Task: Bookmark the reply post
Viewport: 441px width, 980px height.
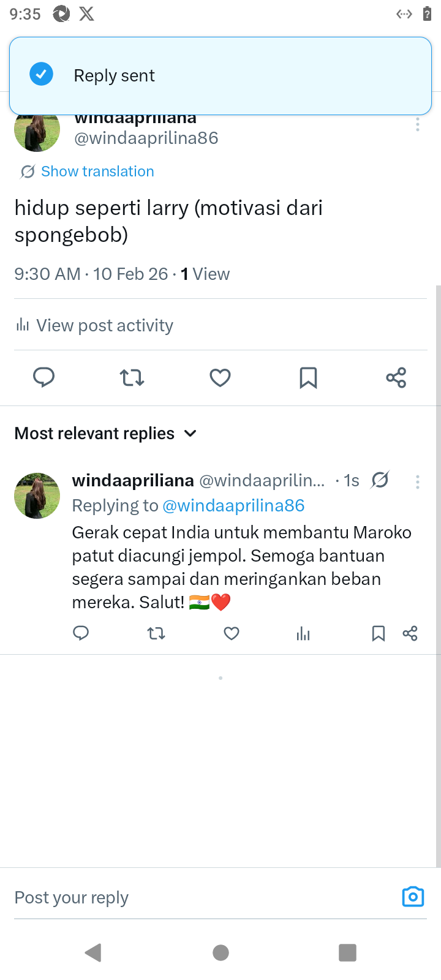Action: [379, 633]
